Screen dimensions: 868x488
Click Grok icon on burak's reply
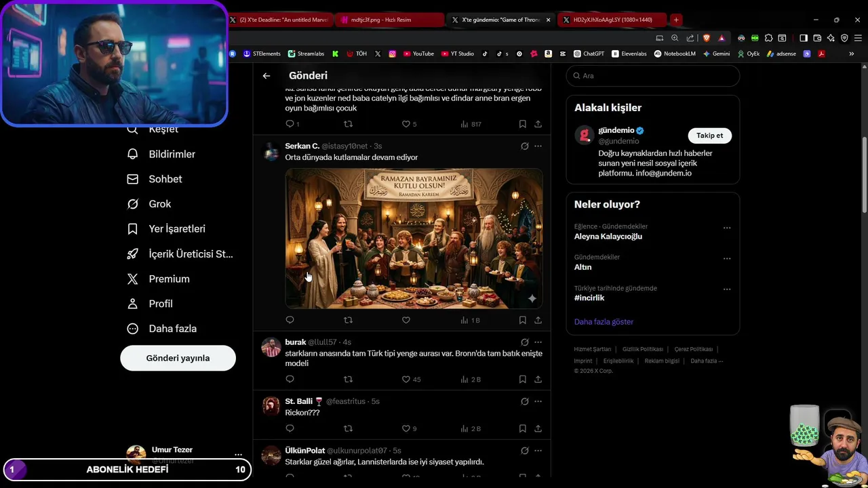tap(524, 342)
